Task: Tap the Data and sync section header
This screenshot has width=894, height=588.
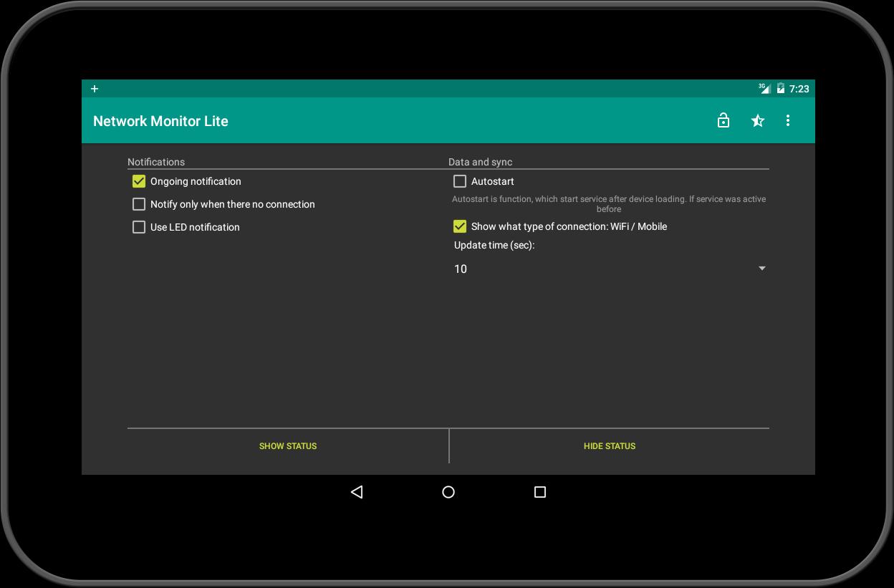Action: pyautogui.click(x=481, y=162)
